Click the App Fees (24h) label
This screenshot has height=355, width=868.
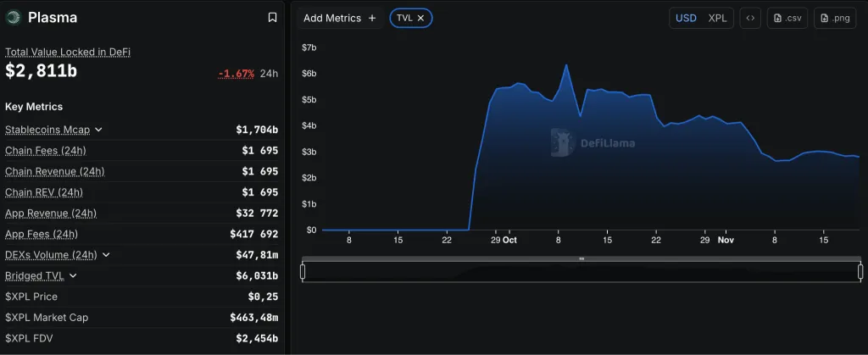tap(42, 234)
